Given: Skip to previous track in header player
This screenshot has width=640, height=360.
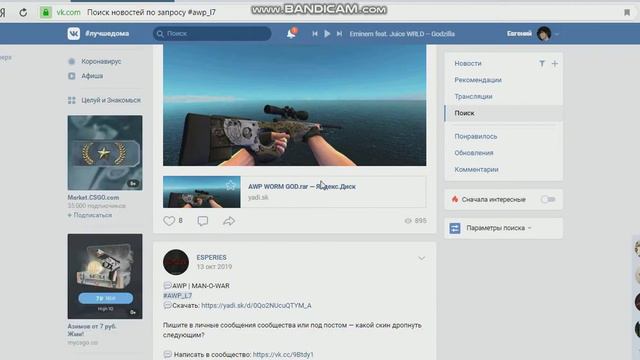Looking at the screenshot, I should coord(315,34).
